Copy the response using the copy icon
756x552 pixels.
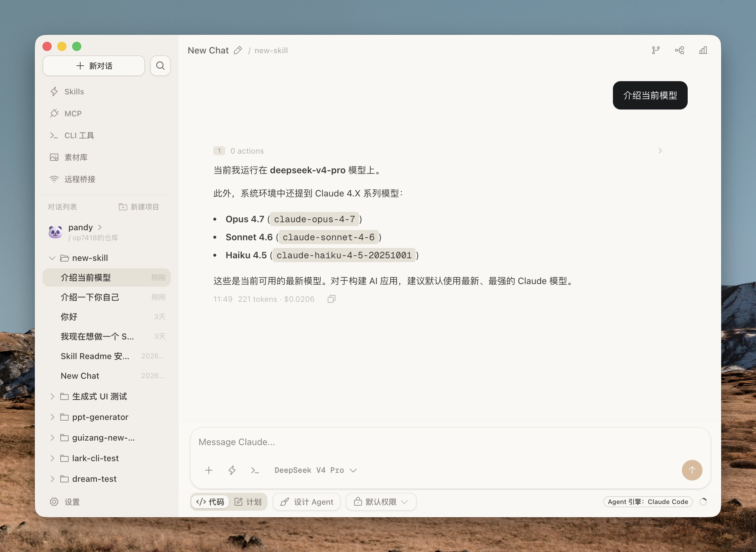(331, 299)
